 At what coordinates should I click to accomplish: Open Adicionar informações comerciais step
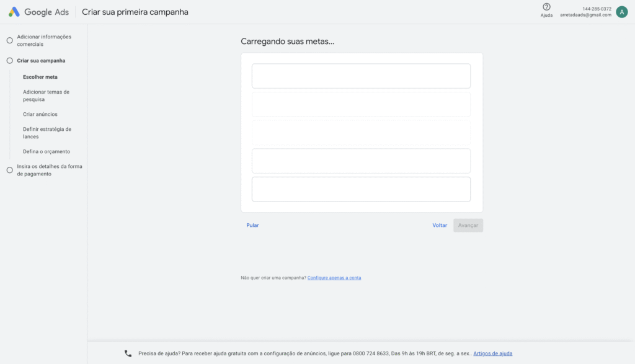click(44, 40)
